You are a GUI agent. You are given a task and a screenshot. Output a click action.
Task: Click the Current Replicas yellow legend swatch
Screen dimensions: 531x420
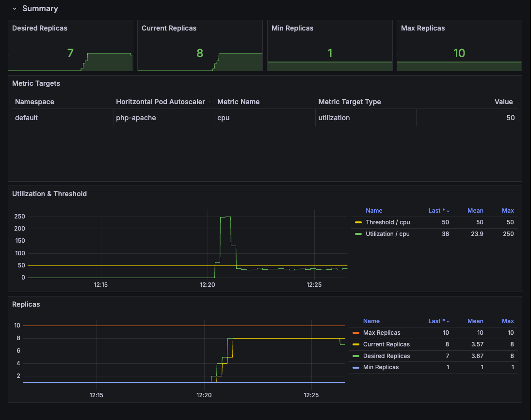(x=355, y=344)
